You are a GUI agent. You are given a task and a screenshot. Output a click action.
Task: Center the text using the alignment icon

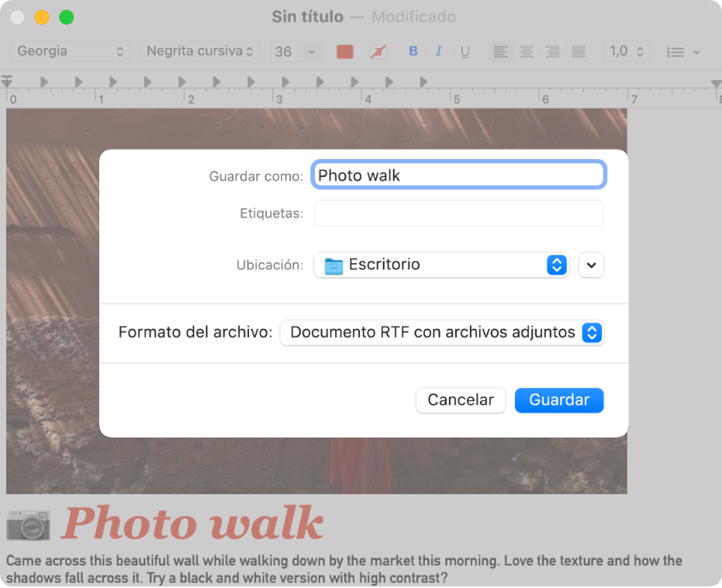[527, 51]
